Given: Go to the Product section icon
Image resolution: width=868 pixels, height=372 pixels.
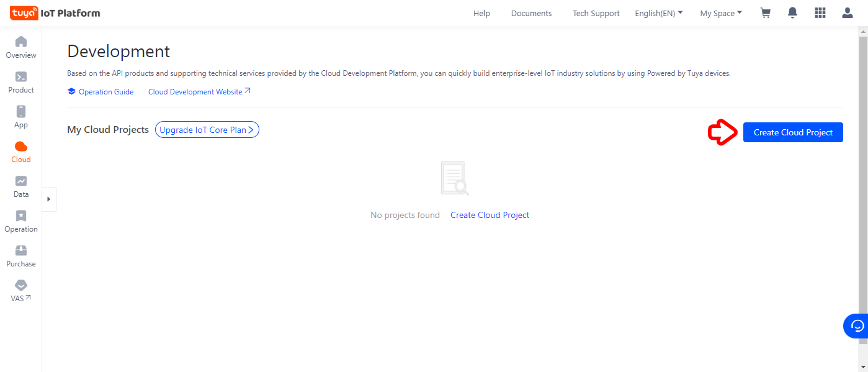Looking at the screenshot, I should click(21, 77).
